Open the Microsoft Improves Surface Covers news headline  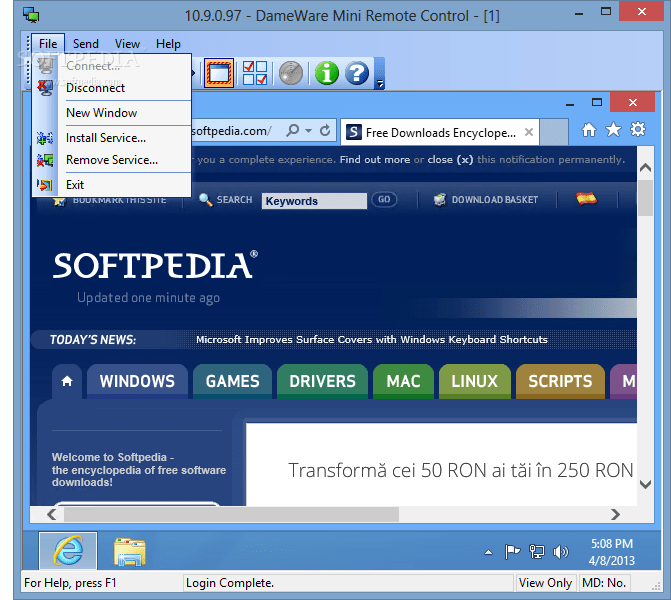coord(371,339)
